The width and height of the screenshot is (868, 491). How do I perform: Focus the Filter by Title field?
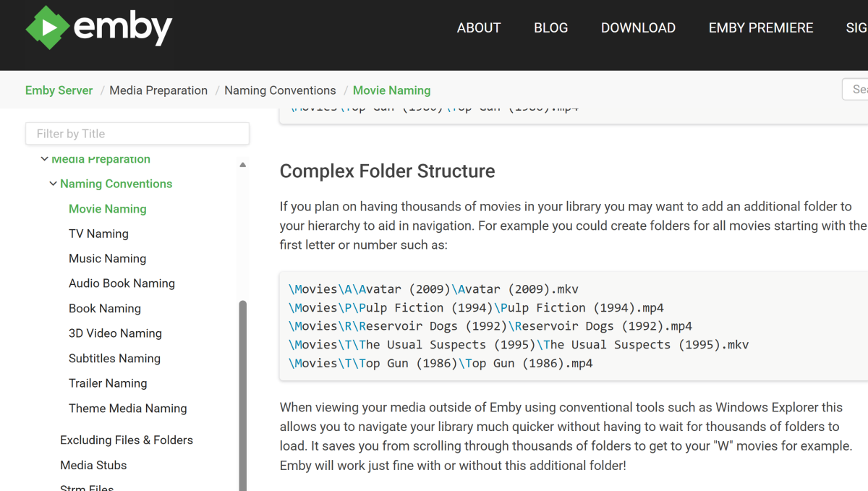(x=137, y=134)
